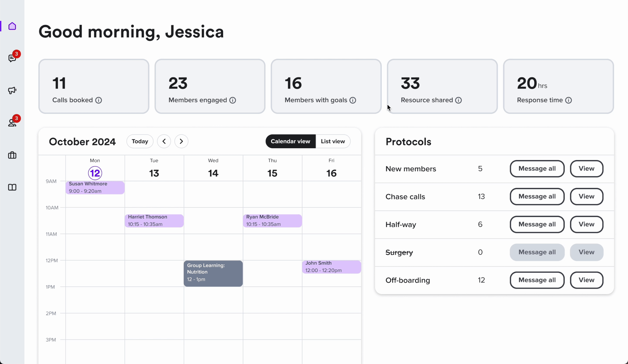Click the info icon beside Members engaged

(233, 100)
